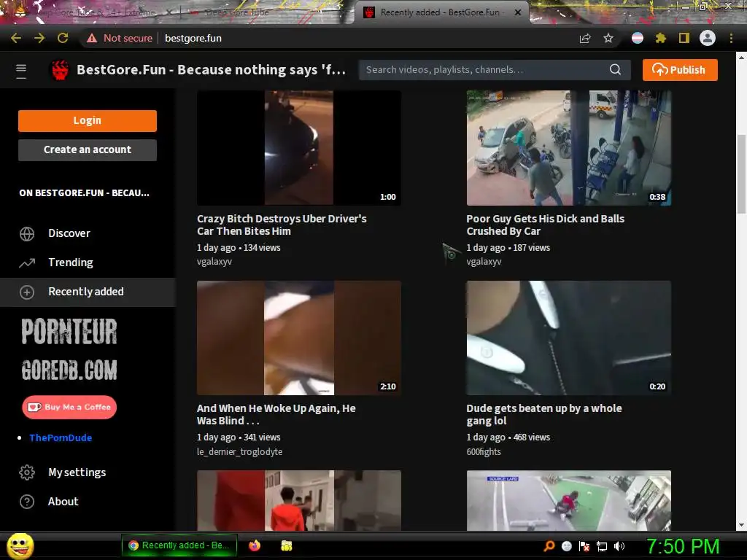747x560 pixels.
Task: Open 'Dude gets beaten up by a whole gang' title
Action: 544,414
